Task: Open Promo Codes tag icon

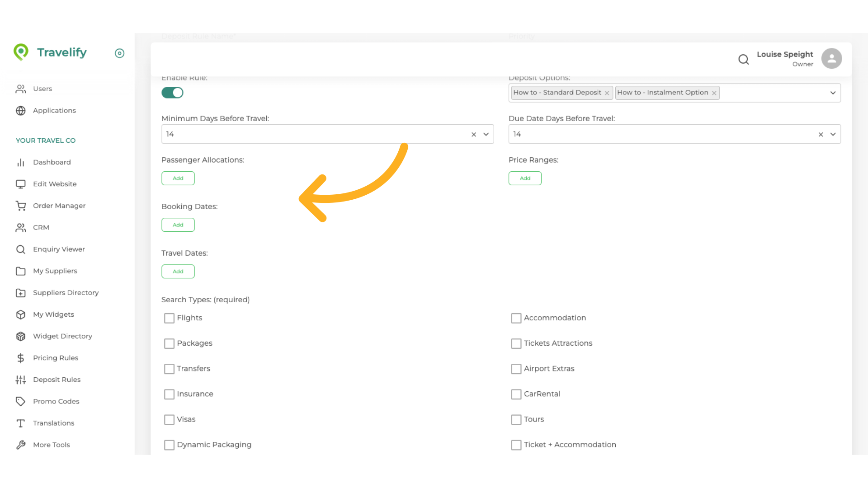Action: point(21,401)
